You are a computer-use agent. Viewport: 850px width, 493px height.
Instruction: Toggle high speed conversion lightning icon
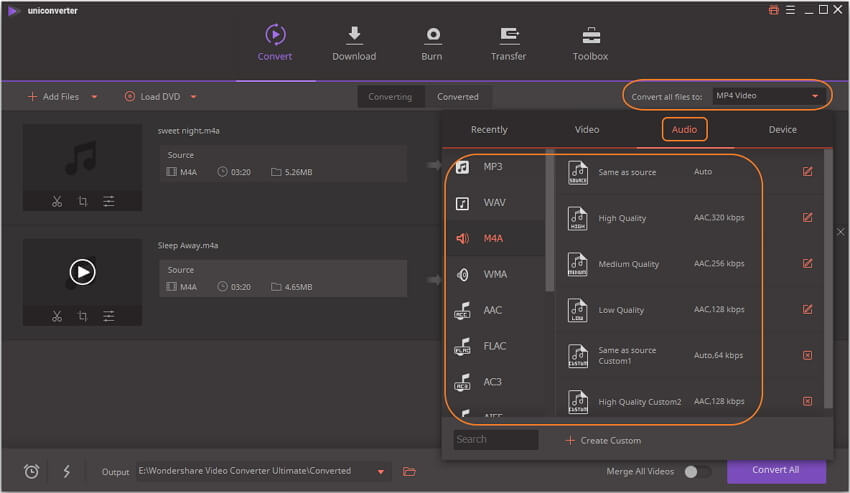tap(67, 471)
